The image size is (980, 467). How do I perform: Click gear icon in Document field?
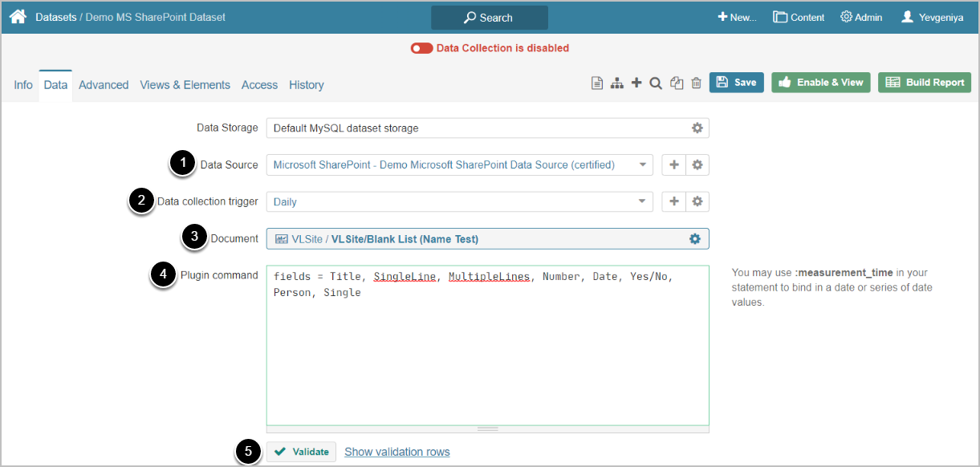pyautogui.click(x=695, y=238)
